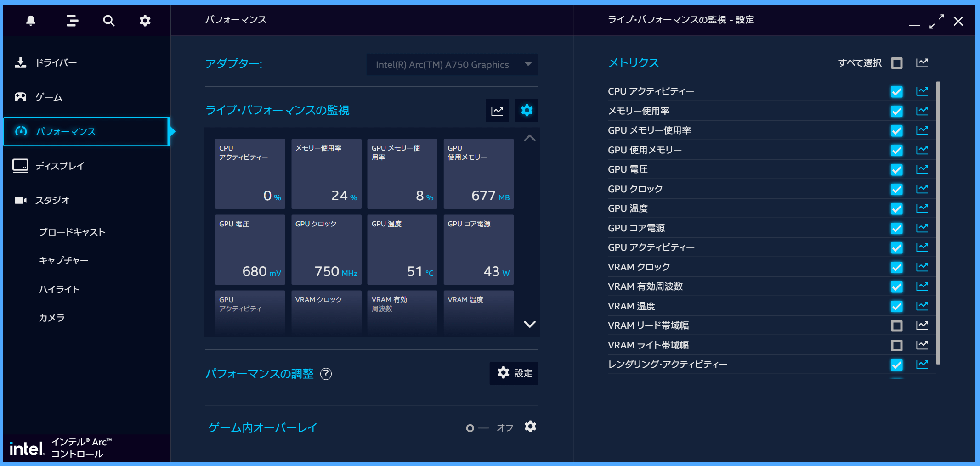This screenshot has height=466, width=980.
Task: Check VRAM リード帯域幅 metric
Action: pyautogui.click(x=897, y=326)
